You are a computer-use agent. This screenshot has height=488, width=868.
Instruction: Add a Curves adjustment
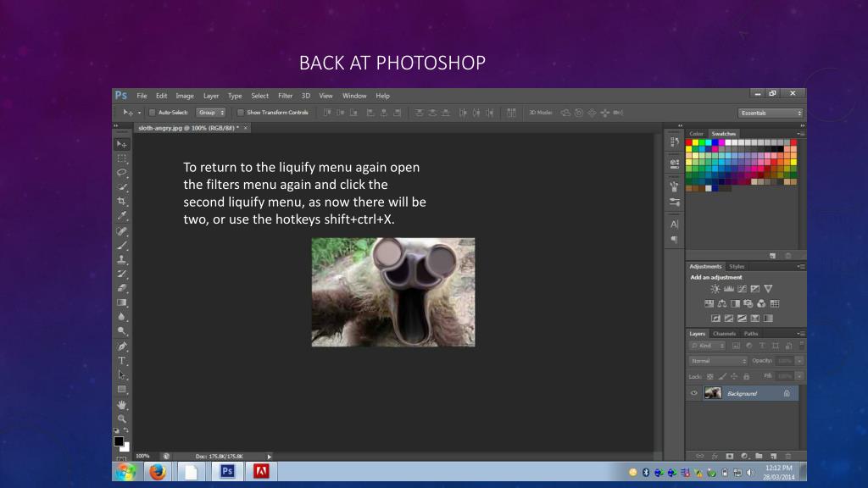(x=742, y=289)
